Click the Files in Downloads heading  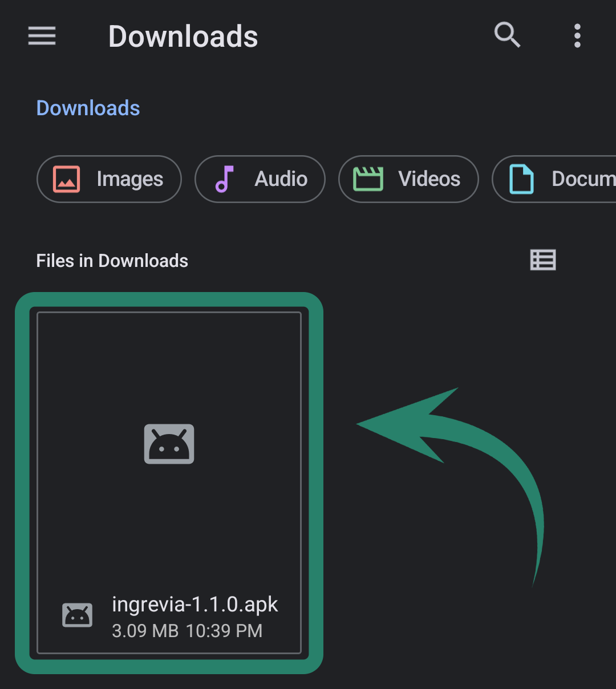pyautogui.click(x=112, y=261)
